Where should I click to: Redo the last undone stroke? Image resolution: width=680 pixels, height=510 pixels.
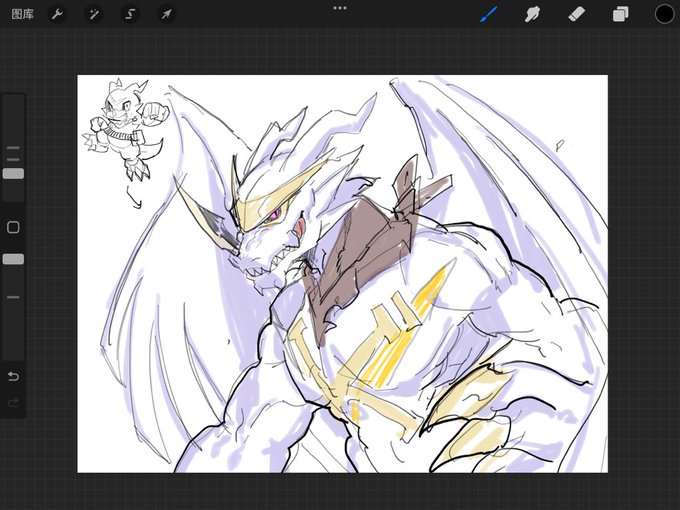coord(13,403)
